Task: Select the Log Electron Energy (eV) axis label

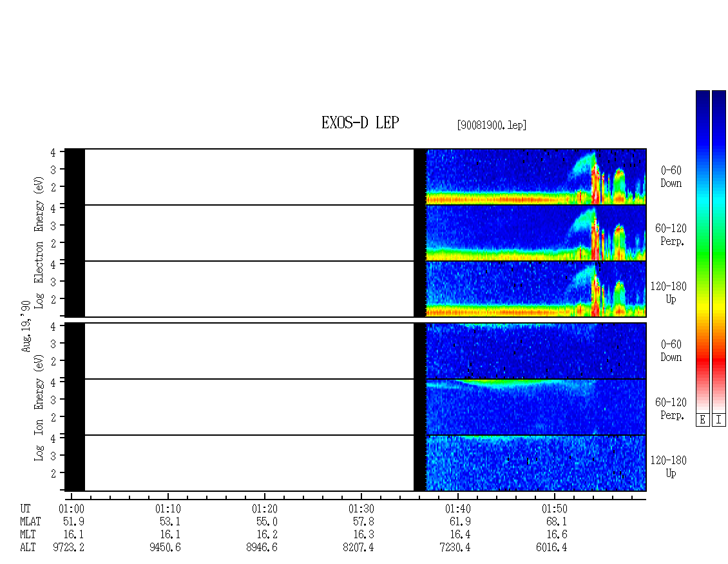Action: point(39,242)
